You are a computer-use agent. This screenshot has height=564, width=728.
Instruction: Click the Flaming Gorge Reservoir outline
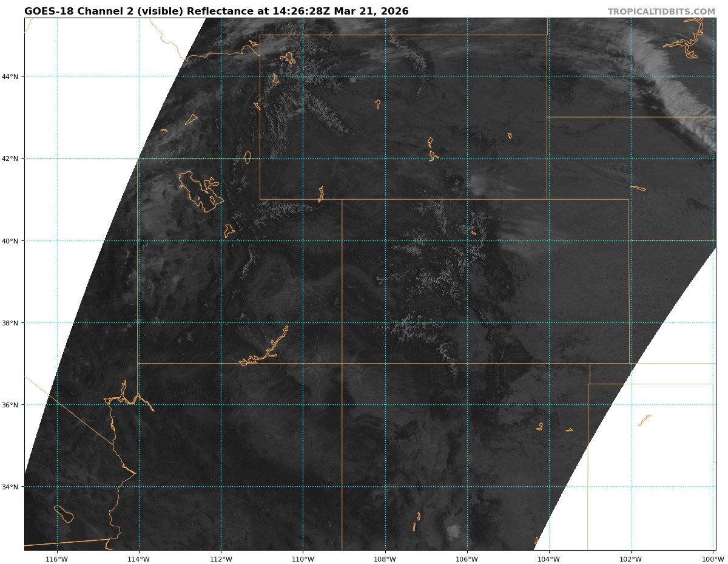[321, 194]
